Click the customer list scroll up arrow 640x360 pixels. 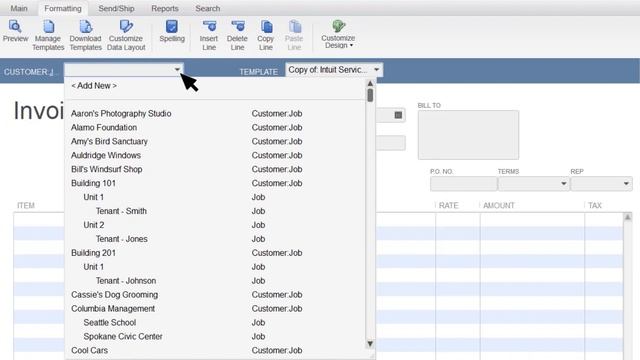[x=370, y=83]
